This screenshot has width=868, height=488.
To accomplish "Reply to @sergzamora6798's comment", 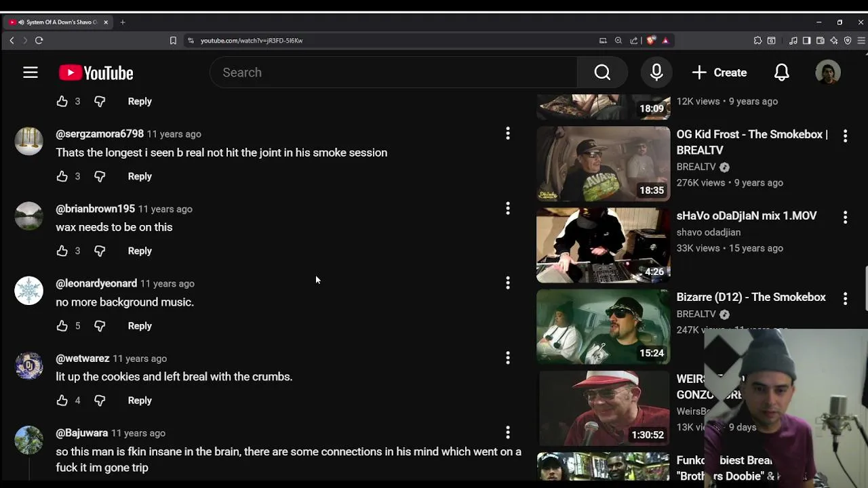I will [140, 176].
